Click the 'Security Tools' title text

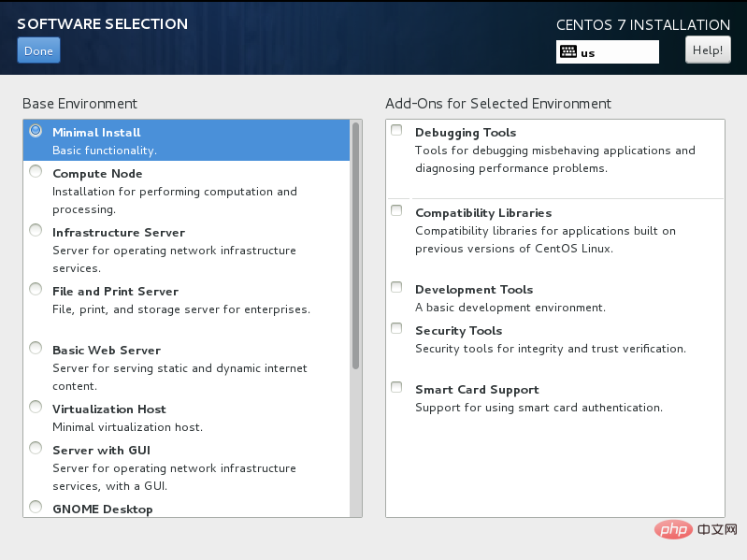point(459,331)
